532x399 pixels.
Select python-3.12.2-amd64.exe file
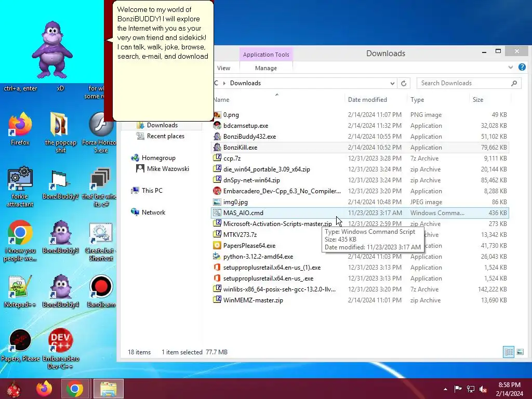[x=361, y=257]
